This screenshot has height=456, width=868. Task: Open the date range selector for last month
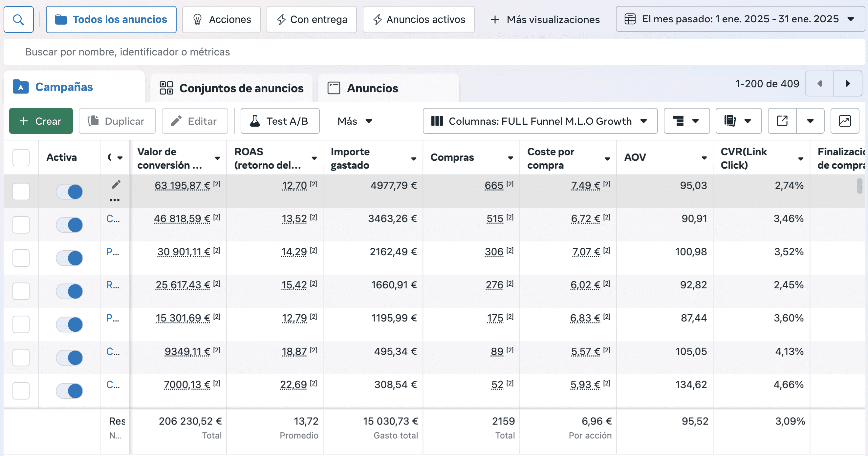pos(740,19)
